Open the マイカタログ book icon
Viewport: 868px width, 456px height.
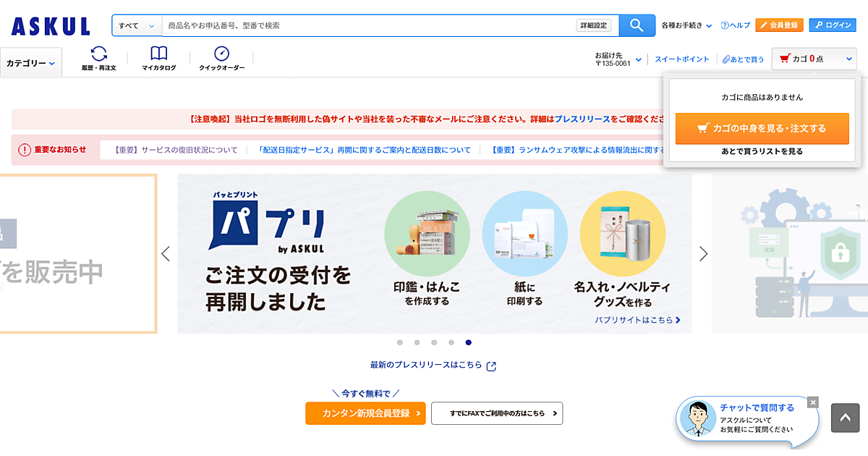pos(159,59)
